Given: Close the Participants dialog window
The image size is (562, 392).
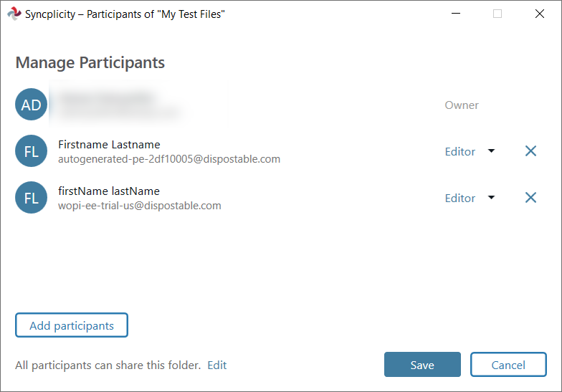Looking at the screenshot, I should 539,14.
